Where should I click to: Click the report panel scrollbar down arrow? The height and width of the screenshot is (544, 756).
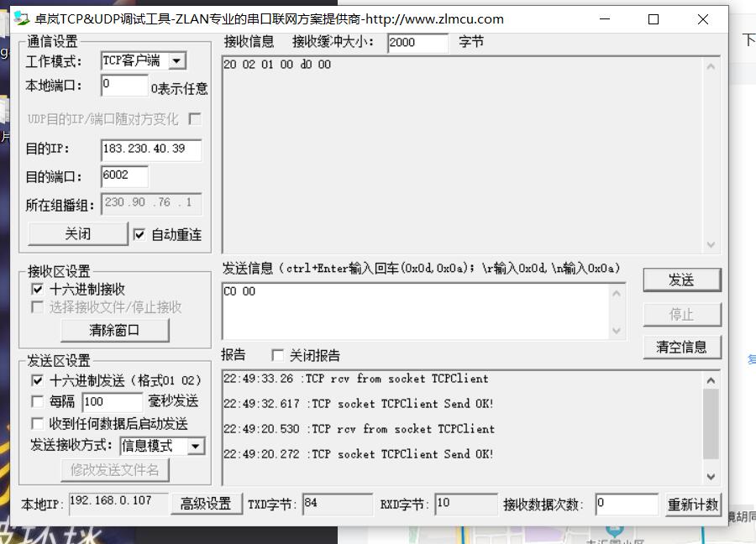click(x=711, y=476)
